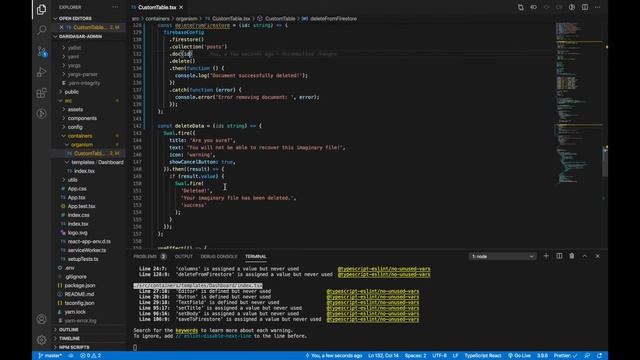This screenshot has width=640, height=360.
Task: Expand the components folder
Action: click(x=82, y=118)
